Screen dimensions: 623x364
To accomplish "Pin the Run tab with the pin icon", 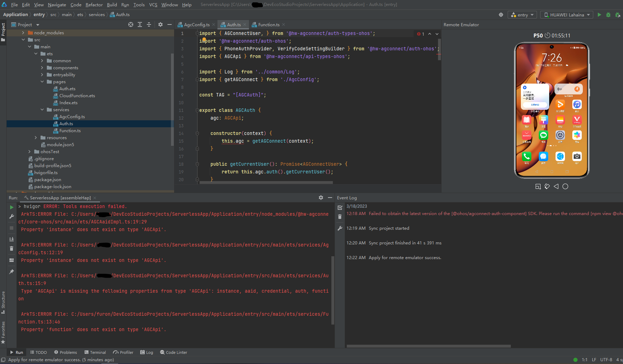I will 12,271.
